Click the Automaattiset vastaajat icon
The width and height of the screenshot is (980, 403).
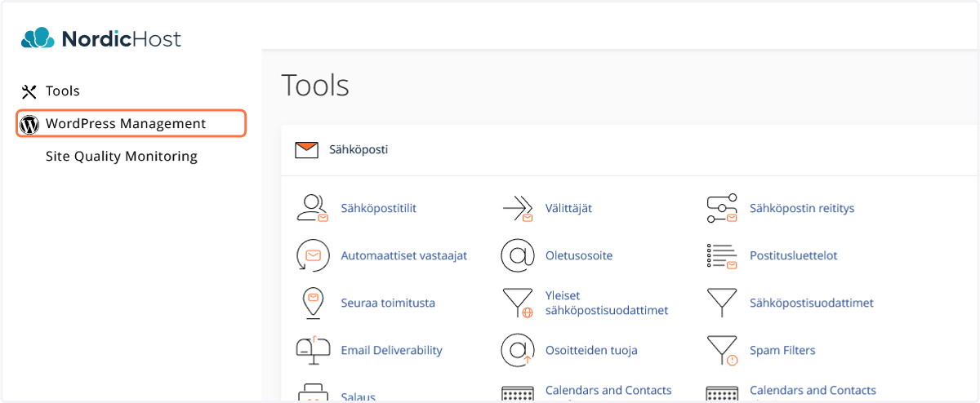[312, 255]
